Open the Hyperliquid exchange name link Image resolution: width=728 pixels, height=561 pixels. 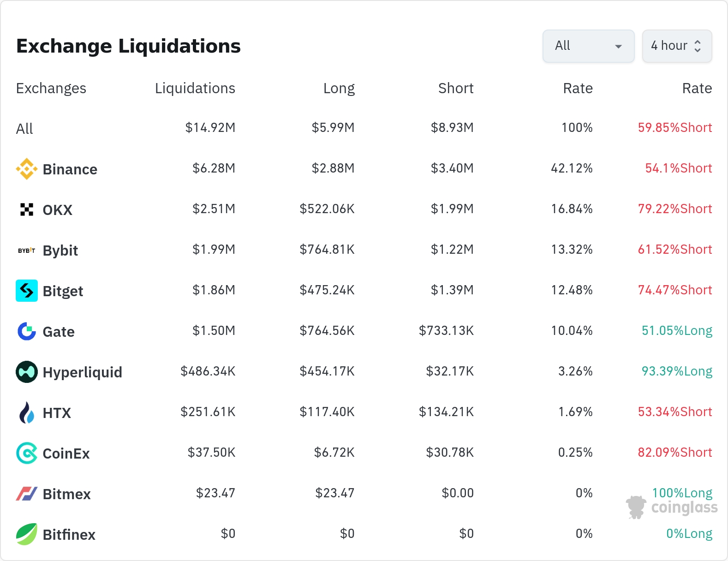[x=82, y=372]
